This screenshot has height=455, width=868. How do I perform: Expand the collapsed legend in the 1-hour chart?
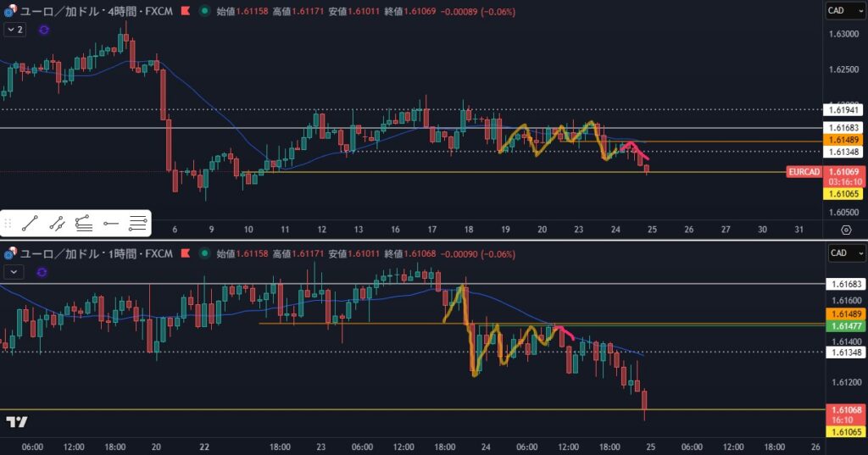[x=14, y=271]
